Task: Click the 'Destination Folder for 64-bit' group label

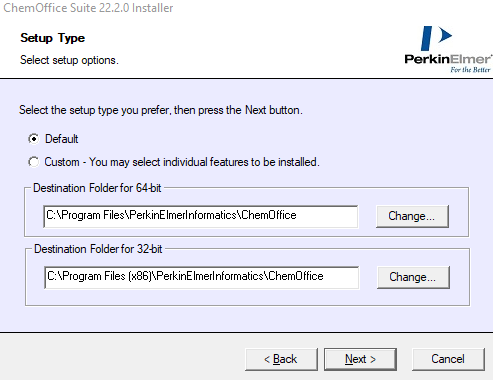Action: point(97,188)
